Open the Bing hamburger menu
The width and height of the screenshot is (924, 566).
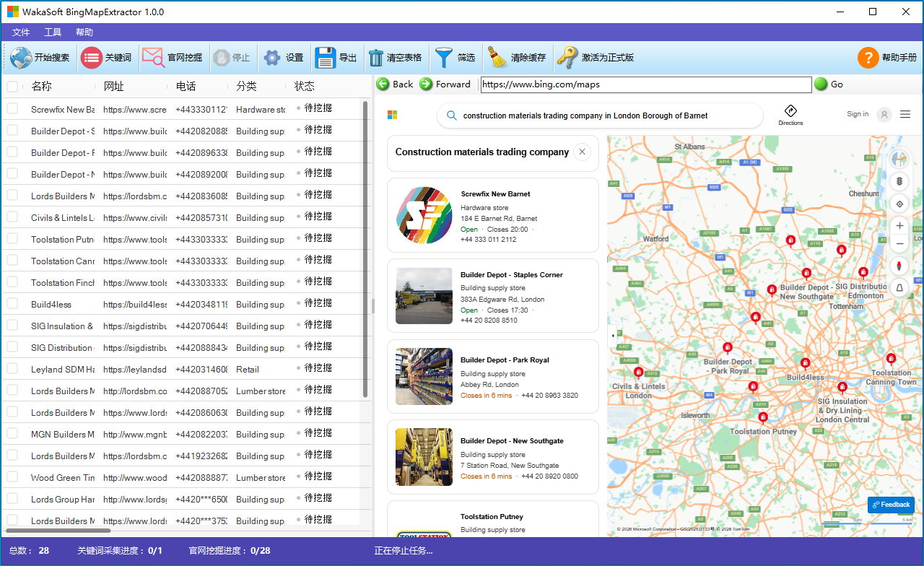(905, 114)
